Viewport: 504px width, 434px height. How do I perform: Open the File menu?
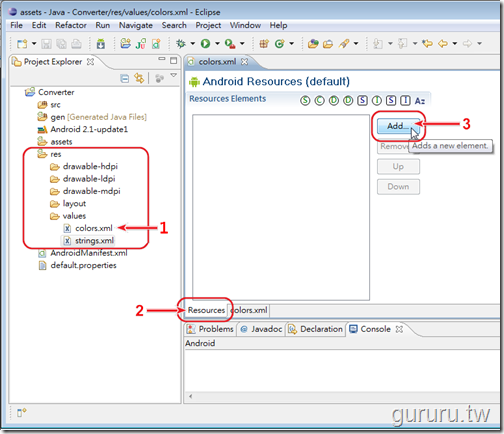(16, 25)
